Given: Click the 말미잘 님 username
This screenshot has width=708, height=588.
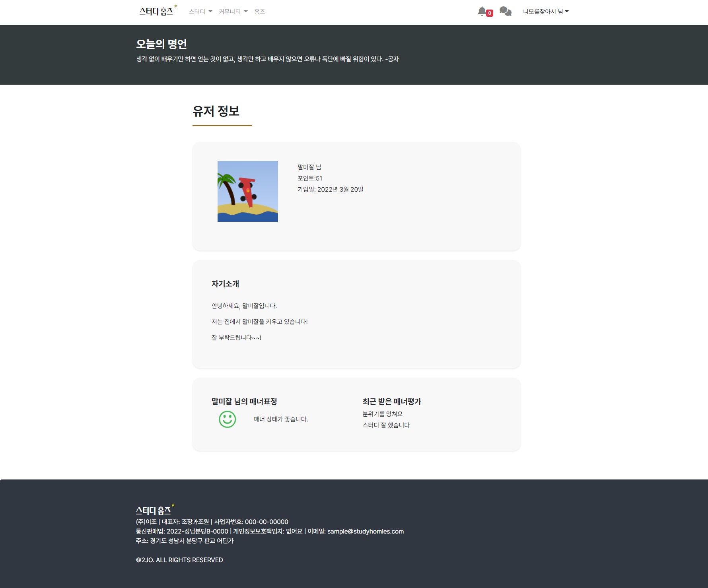Looking at the screenshot, I should pos(309,167).
